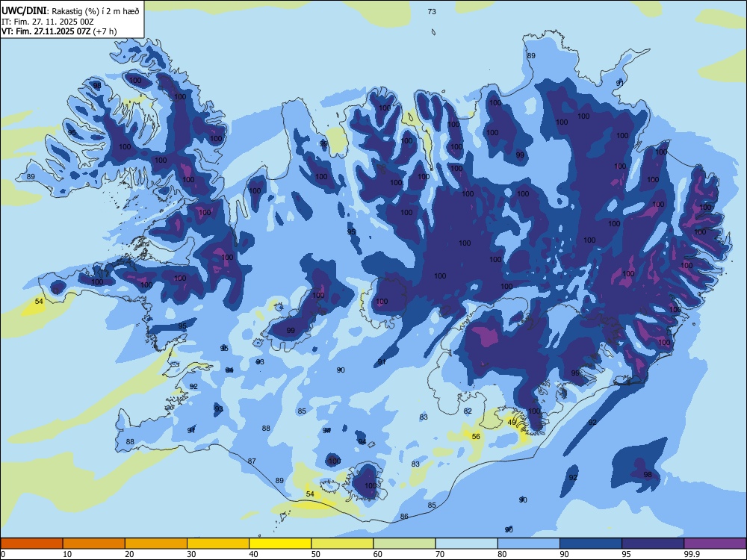Viewport: 747px width, 560px height.
Task: Click the "86" humidity value on the map
Action: pyautogui.click(x=404, y=516)
